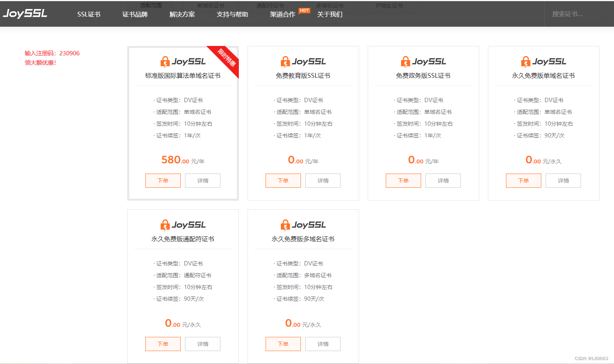Click 0.00 元/年 price on 免费教育版 card
The height and width of the screenshot is (364, 614).
(x=303, y=160)
